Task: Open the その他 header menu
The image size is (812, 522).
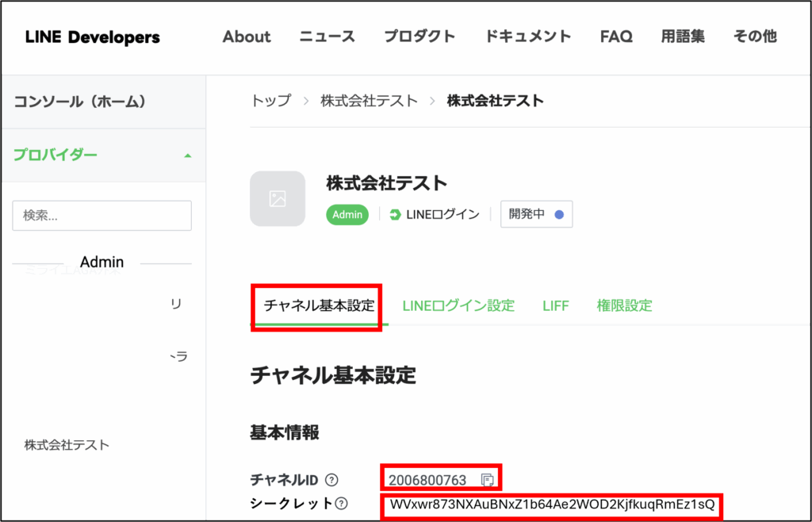Action: pos(755,36)
